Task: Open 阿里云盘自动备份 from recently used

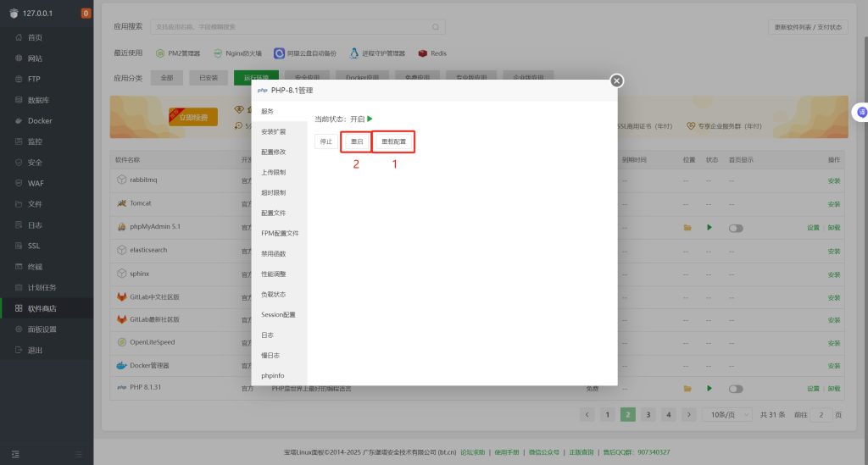Action: pos(305,53)
